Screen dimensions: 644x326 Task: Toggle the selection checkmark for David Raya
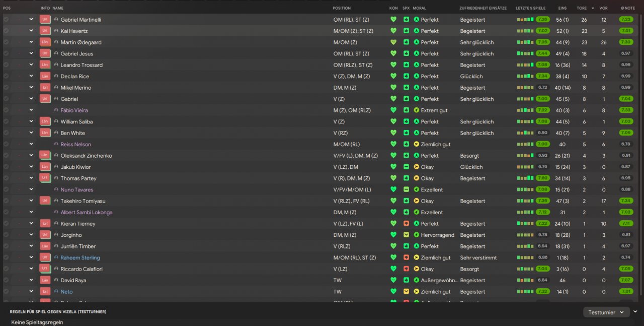pos(6,280)
